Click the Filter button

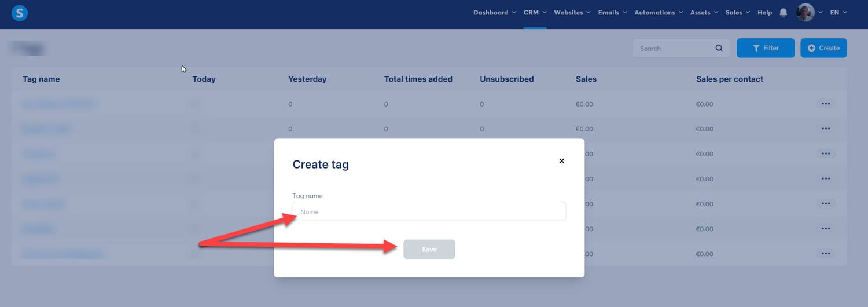pyautogui.click(x=766, y=48)
